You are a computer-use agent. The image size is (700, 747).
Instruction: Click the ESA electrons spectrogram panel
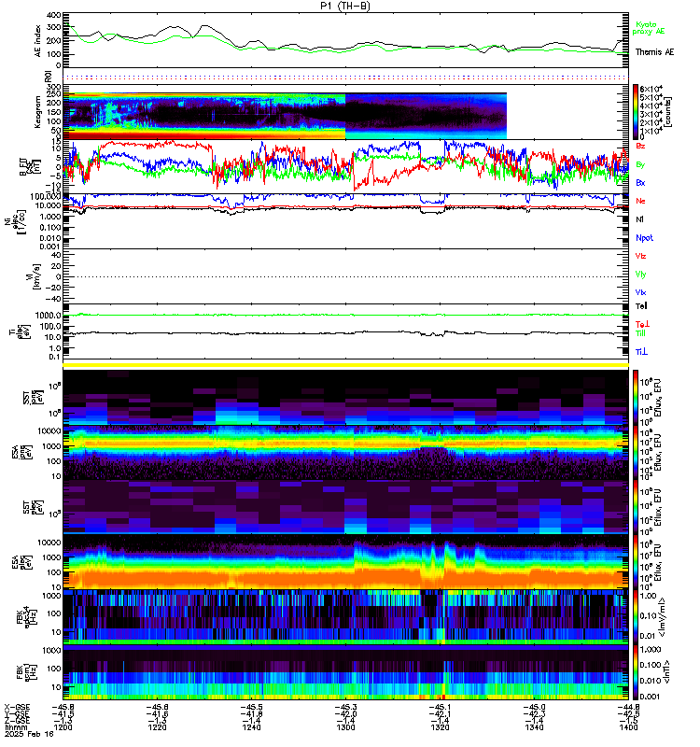(x=345, y=562)
